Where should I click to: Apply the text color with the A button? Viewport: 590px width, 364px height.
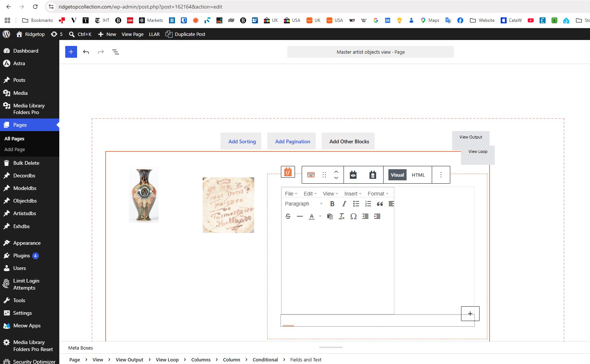tap(312, 216)
